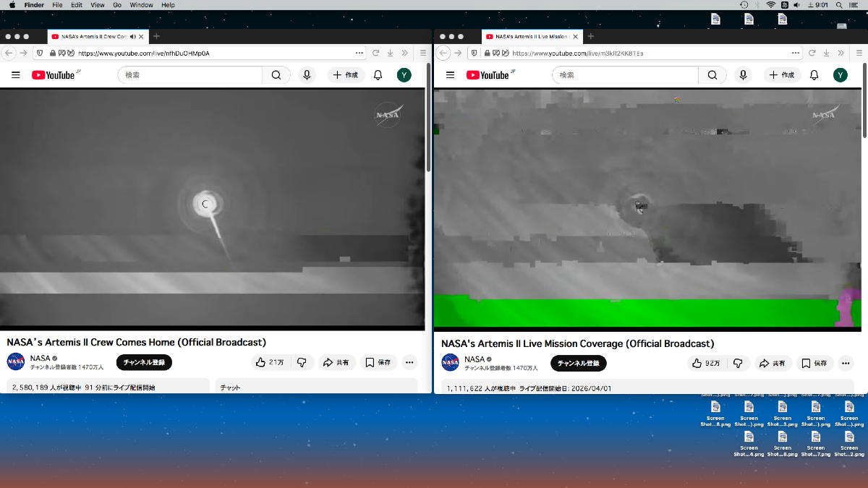Dislike the Crew Comes Home video
This screenshot has height=488, width=868.
click(x=302, y=362)
